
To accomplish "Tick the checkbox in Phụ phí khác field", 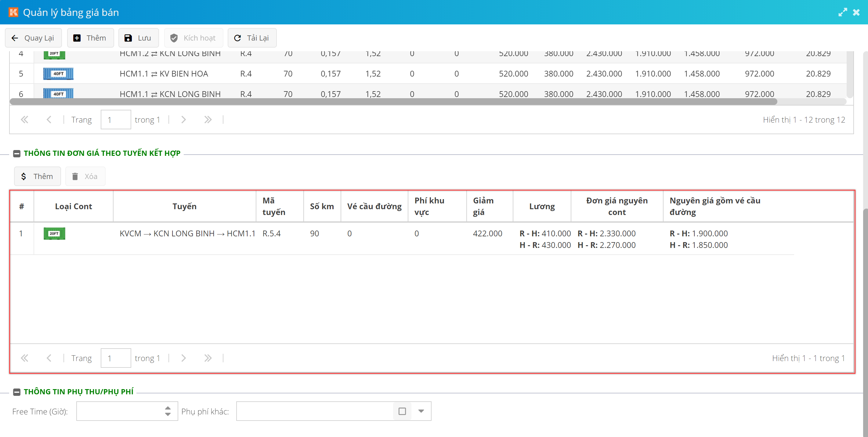I will 402,411.
